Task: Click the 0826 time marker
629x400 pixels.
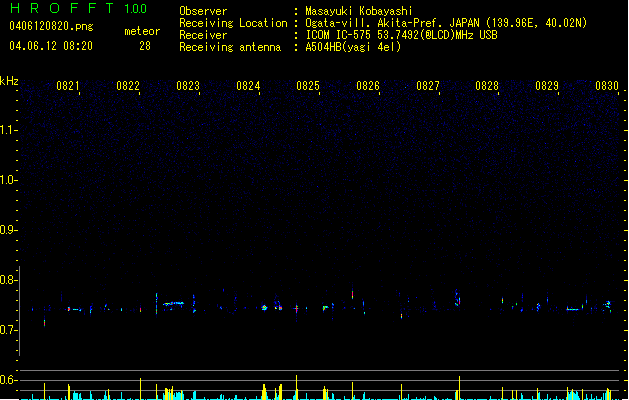Action: tap(368, 86)
